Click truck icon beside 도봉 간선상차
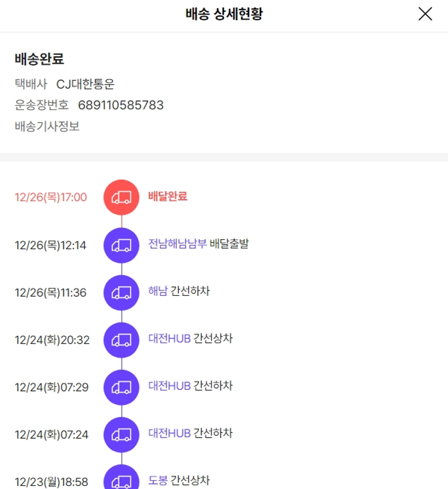Image resolution: width=448 pixels, height=489 pixels. tap(121, 480)
